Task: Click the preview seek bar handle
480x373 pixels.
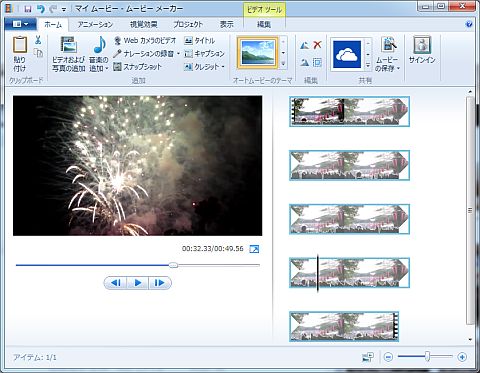Action: click(x=173, y=265)
